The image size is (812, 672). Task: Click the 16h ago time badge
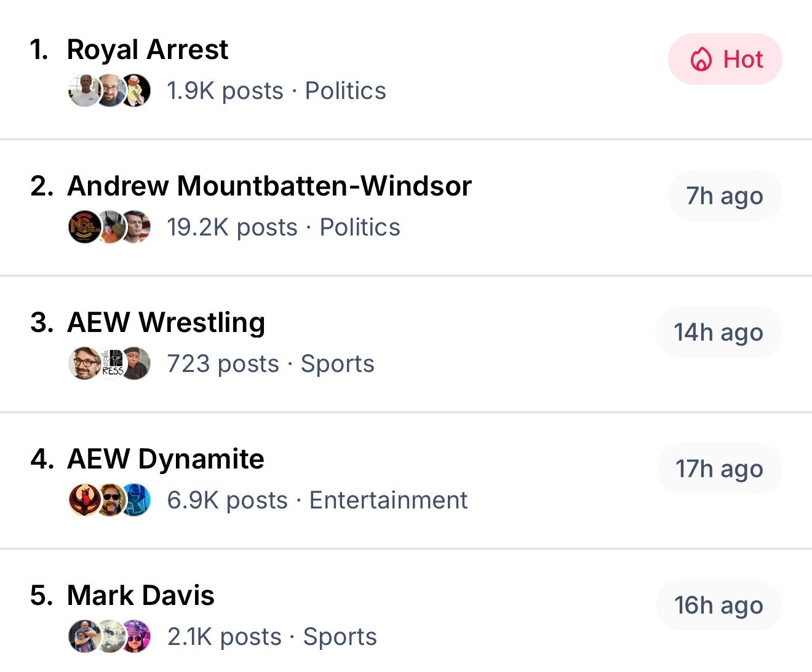click(718, 606)
